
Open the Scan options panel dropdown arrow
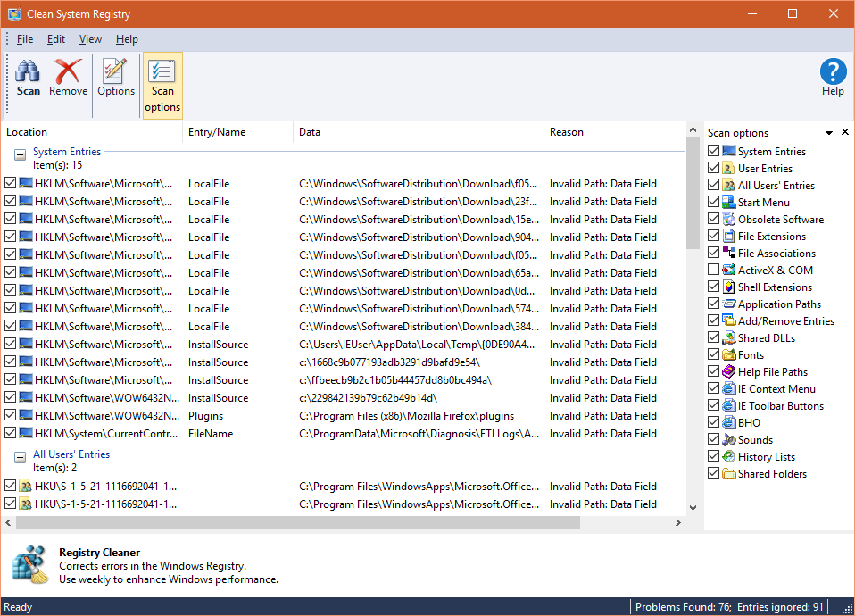(829, 133)
